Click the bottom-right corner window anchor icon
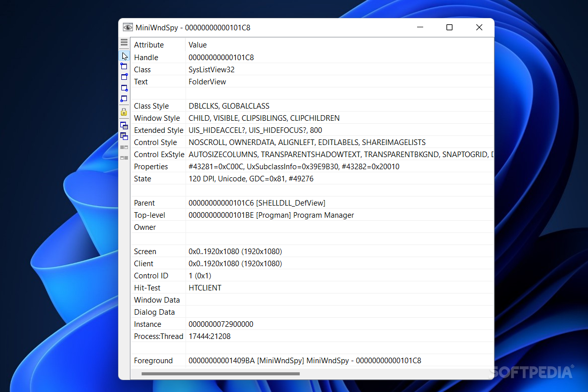 point(124,88)
